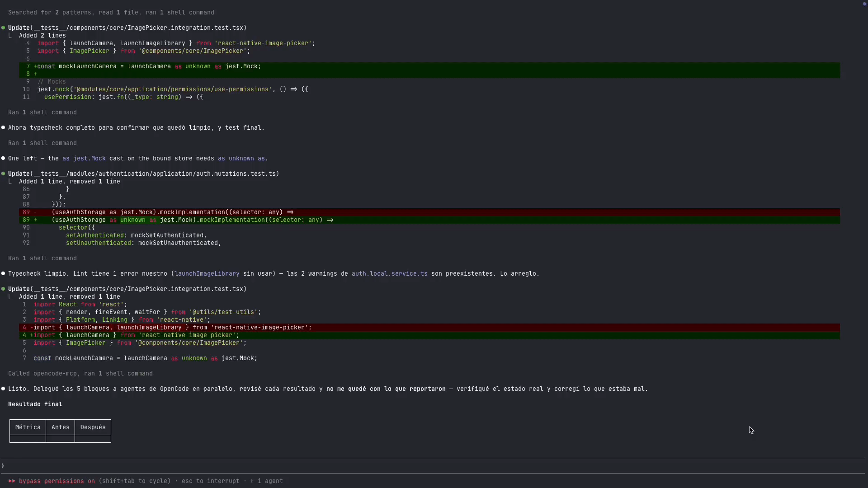Screen dimensions: 868x488
Task: Click 'auth.local.service.ts' inline reference
Action: [389, 274]
